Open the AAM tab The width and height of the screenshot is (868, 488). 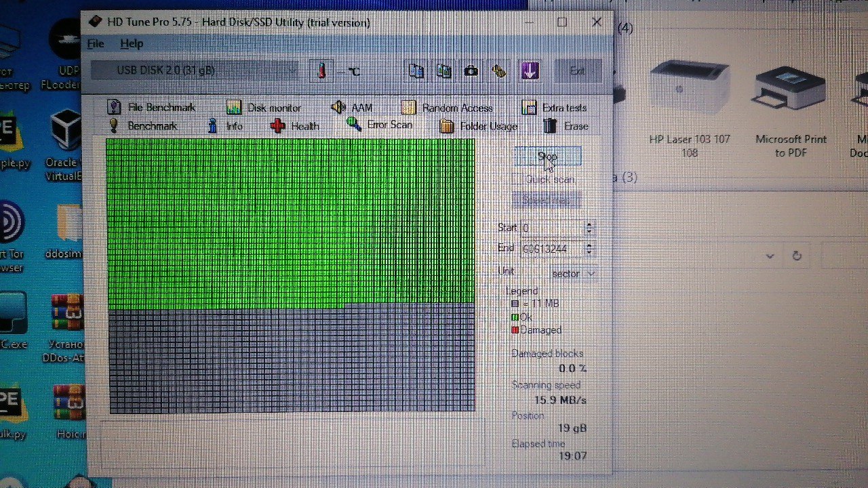(x=352, y=108)
